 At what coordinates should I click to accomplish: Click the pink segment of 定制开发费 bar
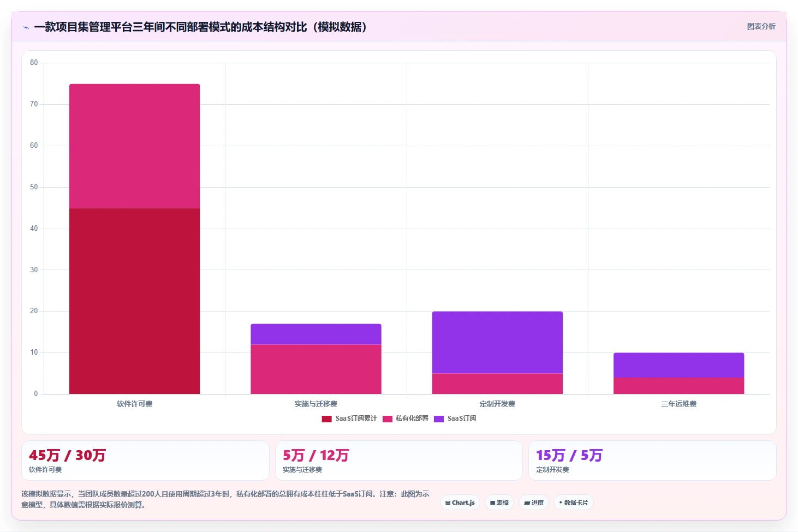click(x=497, y=384)
